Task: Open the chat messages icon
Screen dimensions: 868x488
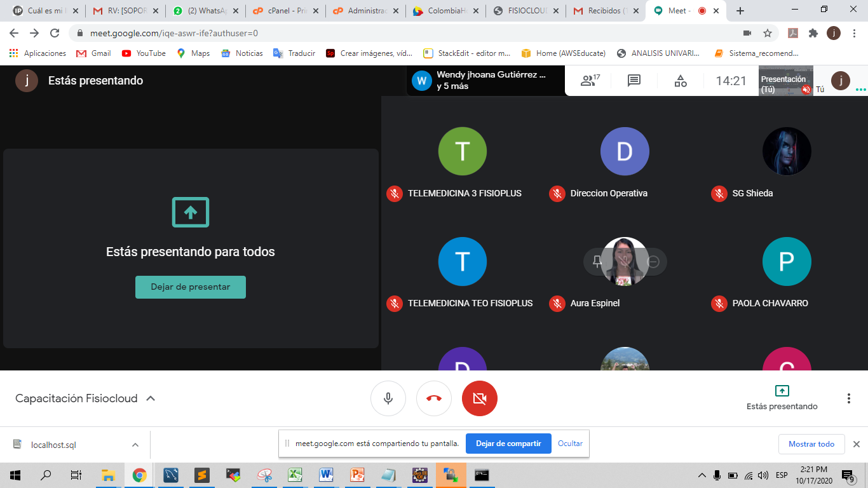Action: coord(634,81)
